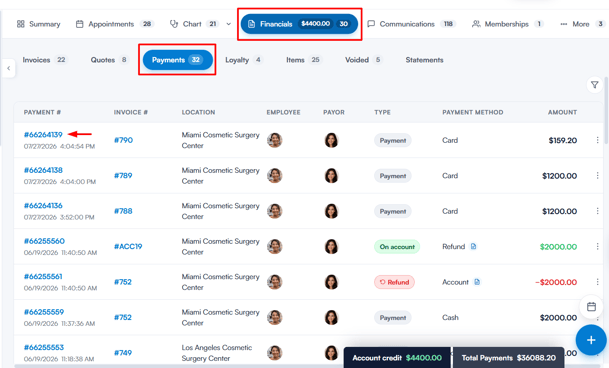The height and width of the screenshot is (368, 609).
Task: Open invoice link #790
Action: (123, 140)
